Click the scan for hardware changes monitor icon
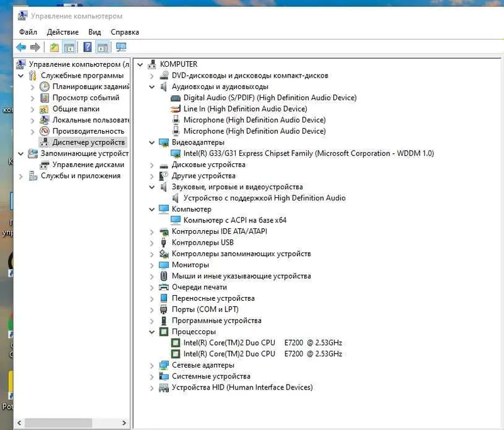Image resolution: width=504 pixels, height=430 pixels. (x=121, y=47)
